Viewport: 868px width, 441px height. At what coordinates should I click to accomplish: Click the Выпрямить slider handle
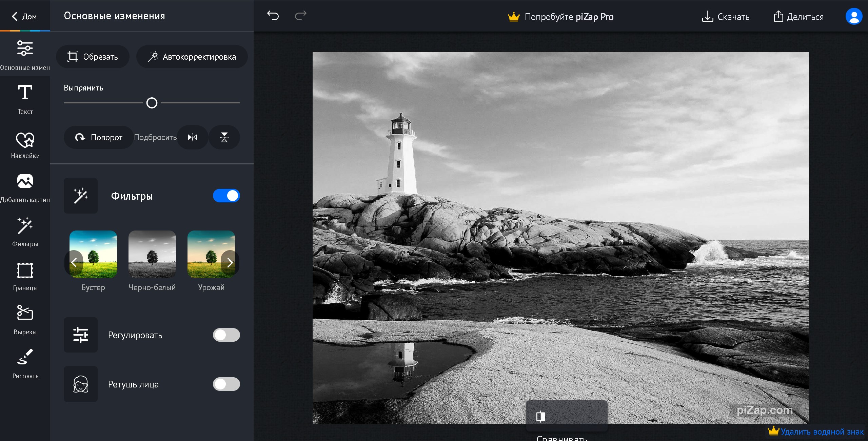pyautogui.click(x=152, y=103)
